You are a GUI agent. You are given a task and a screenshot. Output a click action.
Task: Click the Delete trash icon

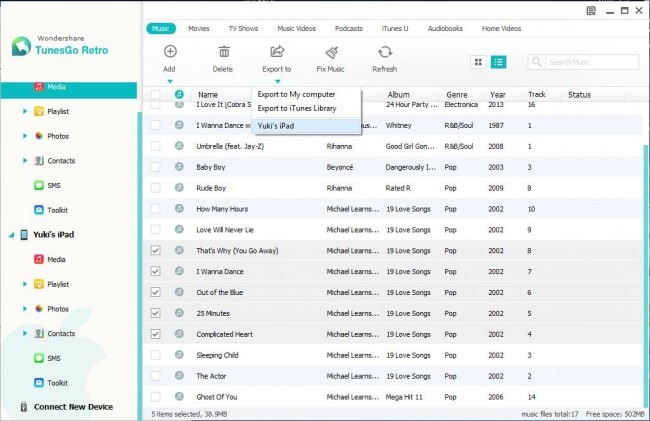[x=224, y=52]
